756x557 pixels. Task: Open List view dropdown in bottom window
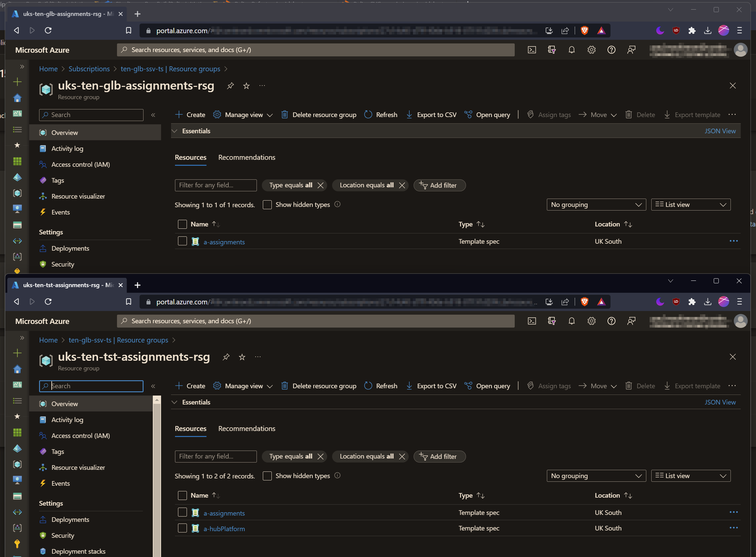690,476
